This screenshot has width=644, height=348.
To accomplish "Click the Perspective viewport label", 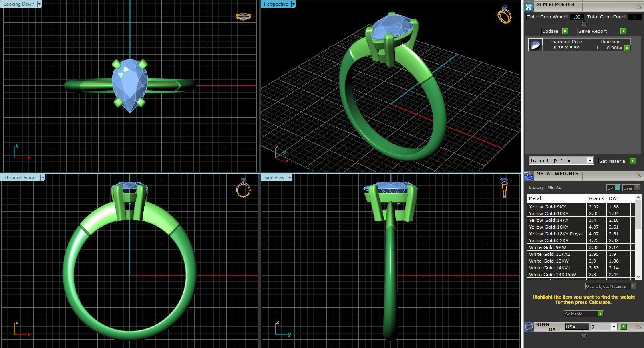I will (x=276, y=4).
